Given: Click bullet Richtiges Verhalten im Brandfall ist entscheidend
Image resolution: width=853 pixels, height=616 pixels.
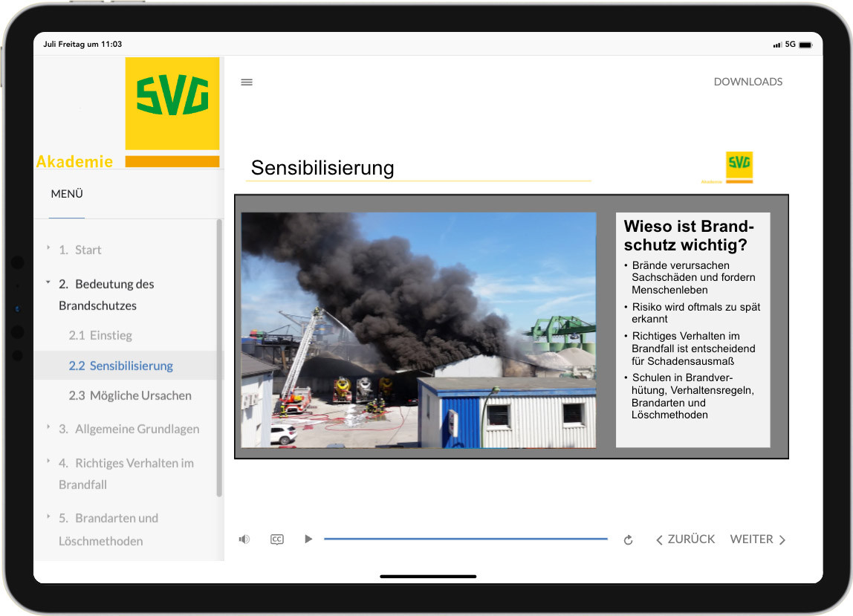Looking at the screenshot, I should tap(690, 348).
